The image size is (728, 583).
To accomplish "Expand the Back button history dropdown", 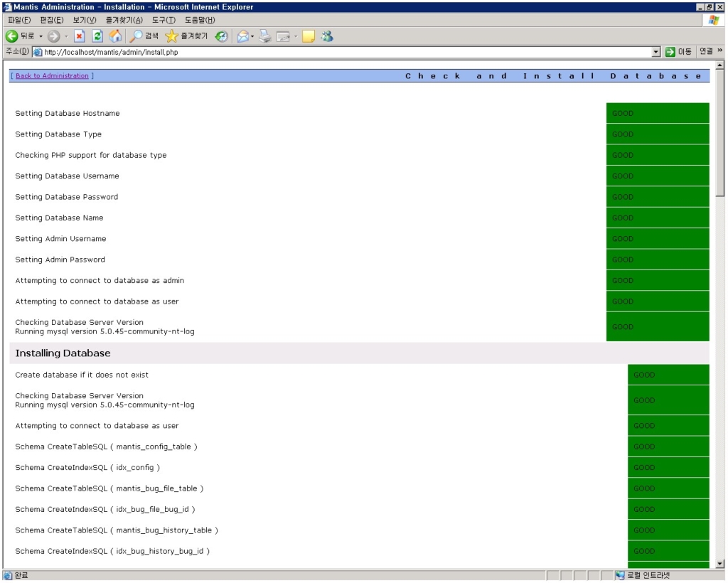I will [41, 36].
